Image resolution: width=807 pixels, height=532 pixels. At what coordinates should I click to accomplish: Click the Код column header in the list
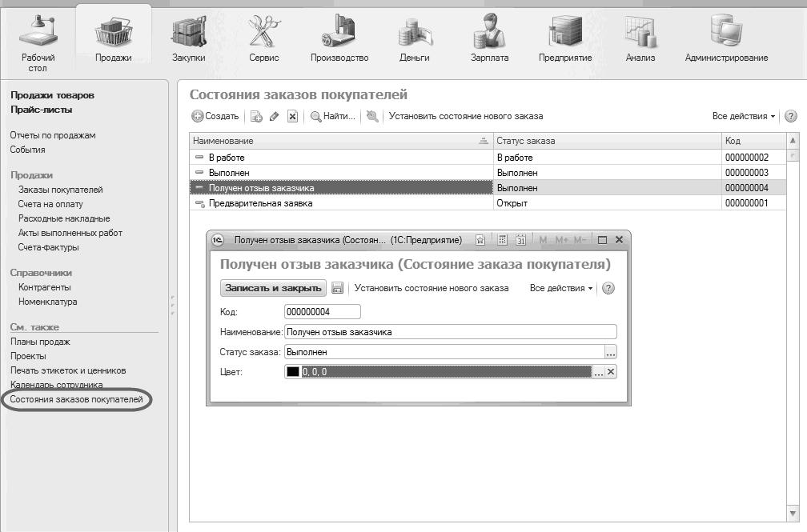click(x=754, y=141)
